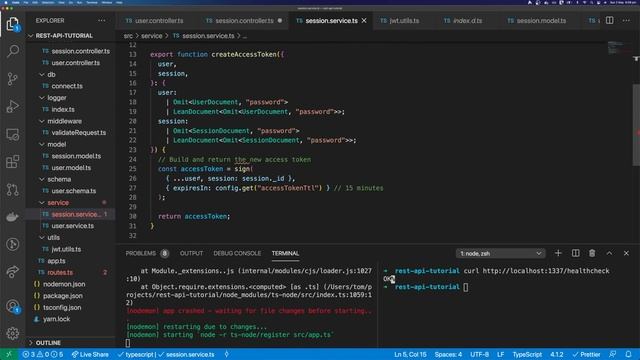The image size is (640, 360).
Task: Maximize the panel with chevron up
Action: [x=609, y=253]
